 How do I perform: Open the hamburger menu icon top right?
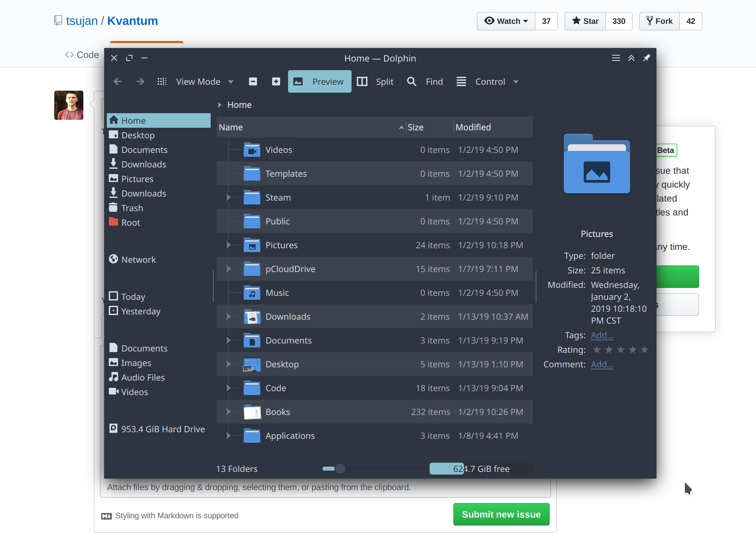pos(616,58)
